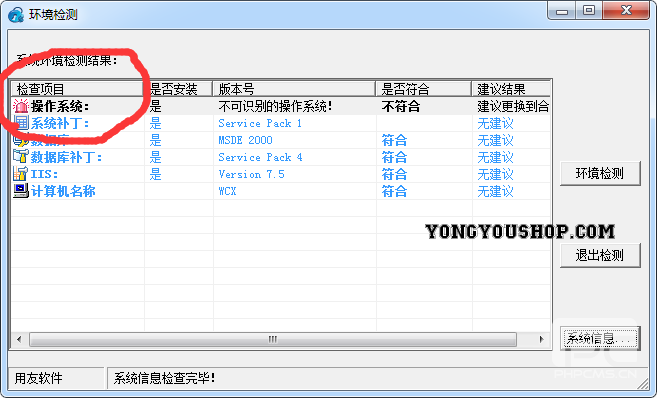This screenshot has height=398, width=657.
Task: Click the WCX computer name cell
Action: [228, 191]
